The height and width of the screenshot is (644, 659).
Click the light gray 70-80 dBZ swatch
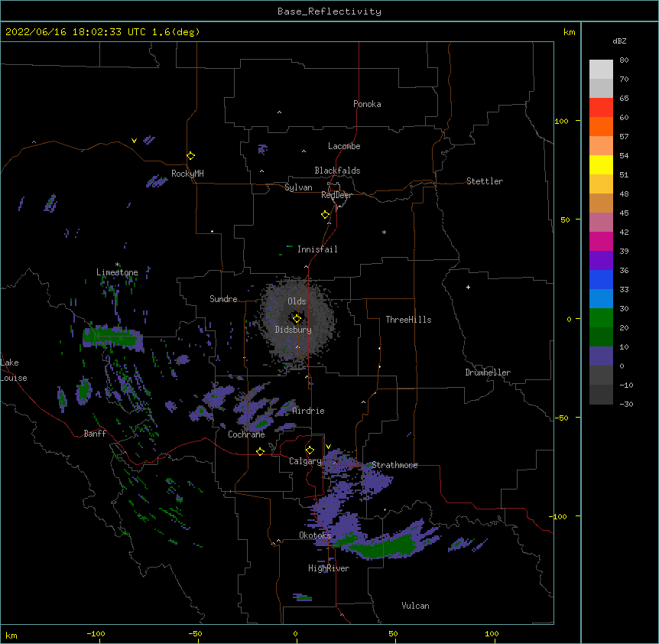click(601, 70)
